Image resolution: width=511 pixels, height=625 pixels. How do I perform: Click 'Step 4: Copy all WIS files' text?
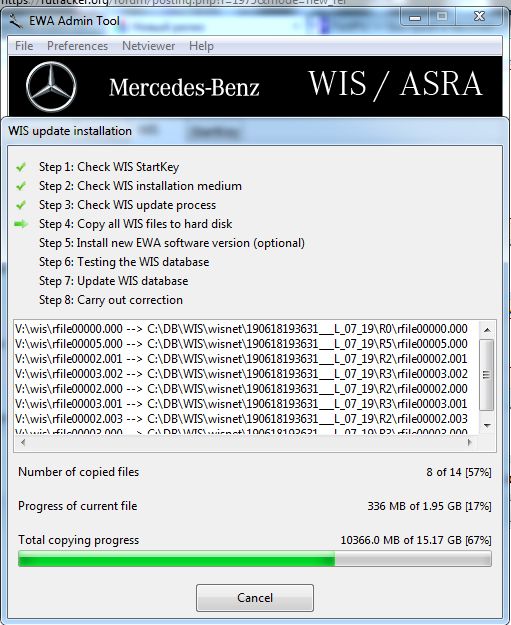click(136, 224)
